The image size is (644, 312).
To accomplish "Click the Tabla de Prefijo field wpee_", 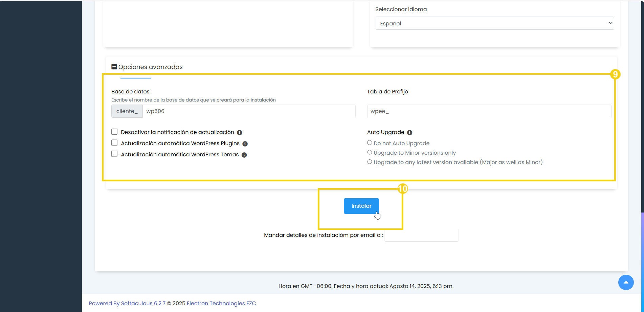I will coord(489,111).
